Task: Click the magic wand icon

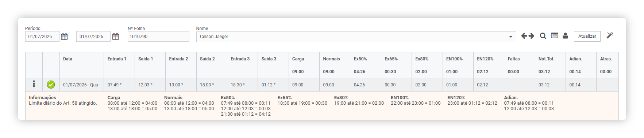Action: coord(610,35)
